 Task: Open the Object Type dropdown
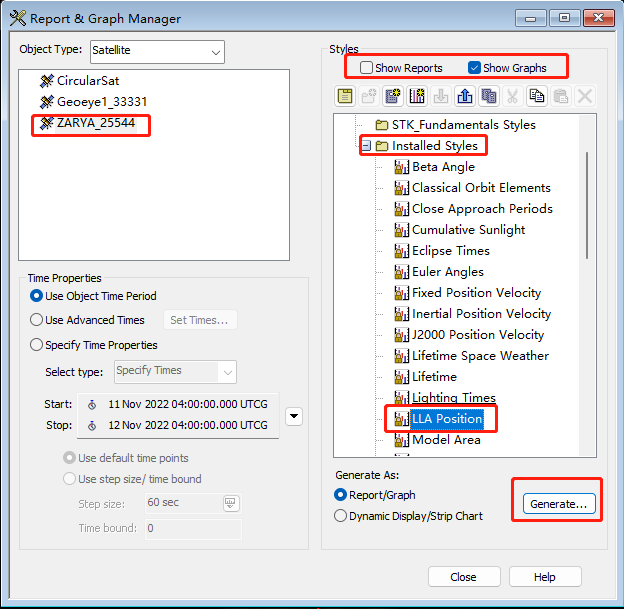[x=156, y=51]
